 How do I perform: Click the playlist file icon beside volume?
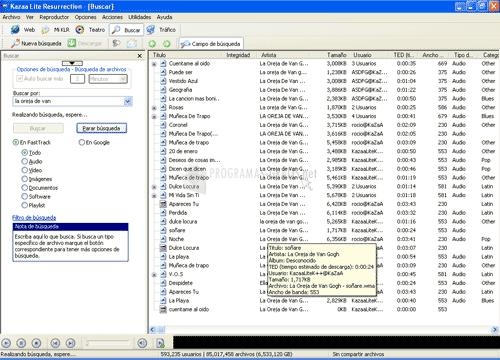click(x=160, y=343)
